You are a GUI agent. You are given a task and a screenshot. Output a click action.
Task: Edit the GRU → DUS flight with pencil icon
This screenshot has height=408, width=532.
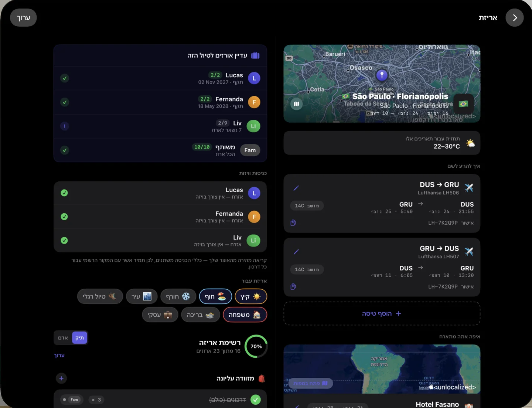click(x=296, y=252)
